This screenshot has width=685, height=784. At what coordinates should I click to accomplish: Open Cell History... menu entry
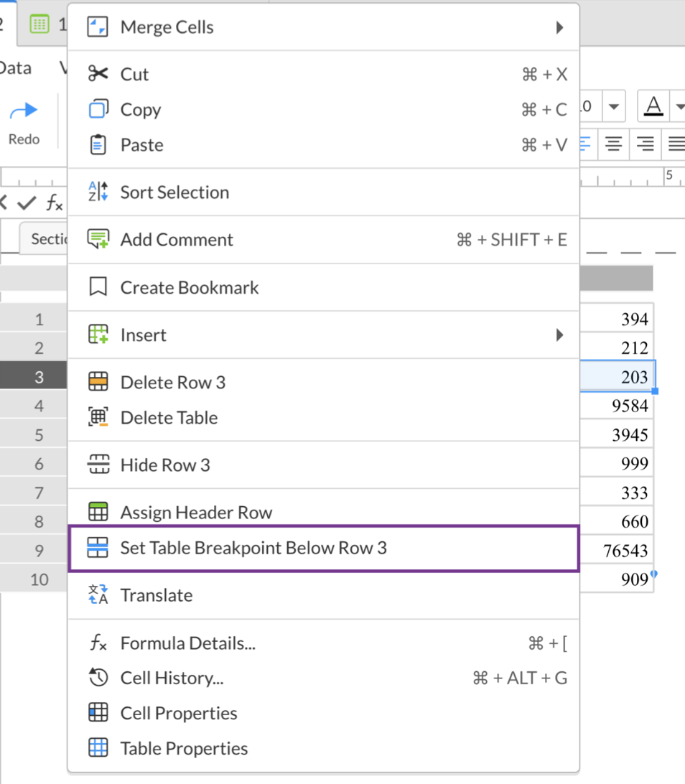(324, 678)
